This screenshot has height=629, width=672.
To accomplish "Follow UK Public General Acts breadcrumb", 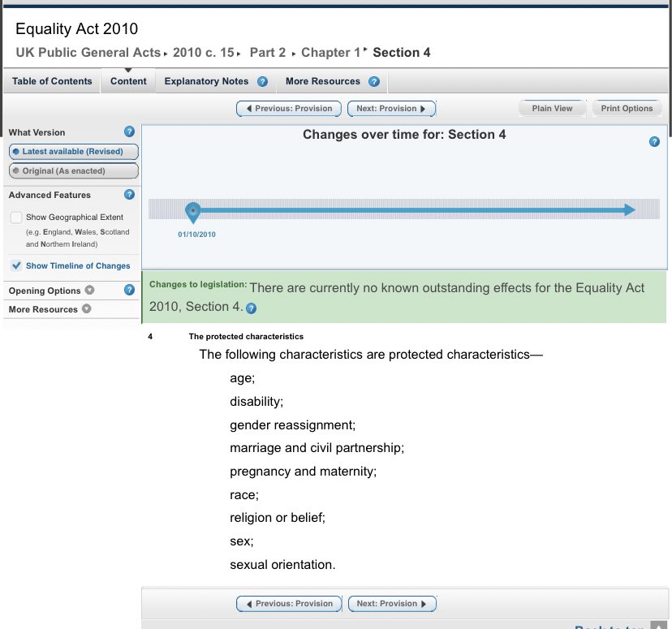I will tap(88, 52).
